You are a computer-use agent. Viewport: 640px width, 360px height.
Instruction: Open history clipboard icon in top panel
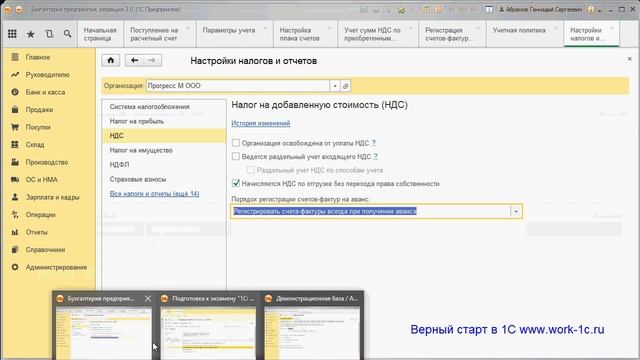click(x=49, y=34)
